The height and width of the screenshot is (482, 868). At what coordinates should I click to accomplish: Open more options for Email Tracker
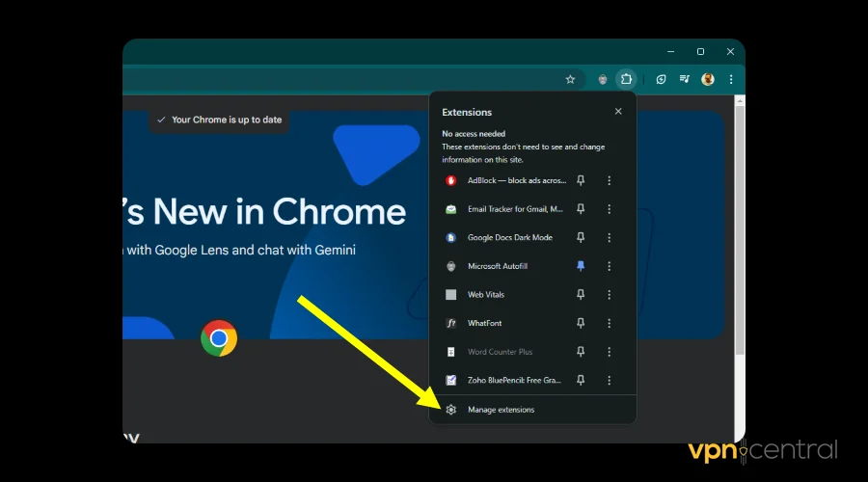609,209
